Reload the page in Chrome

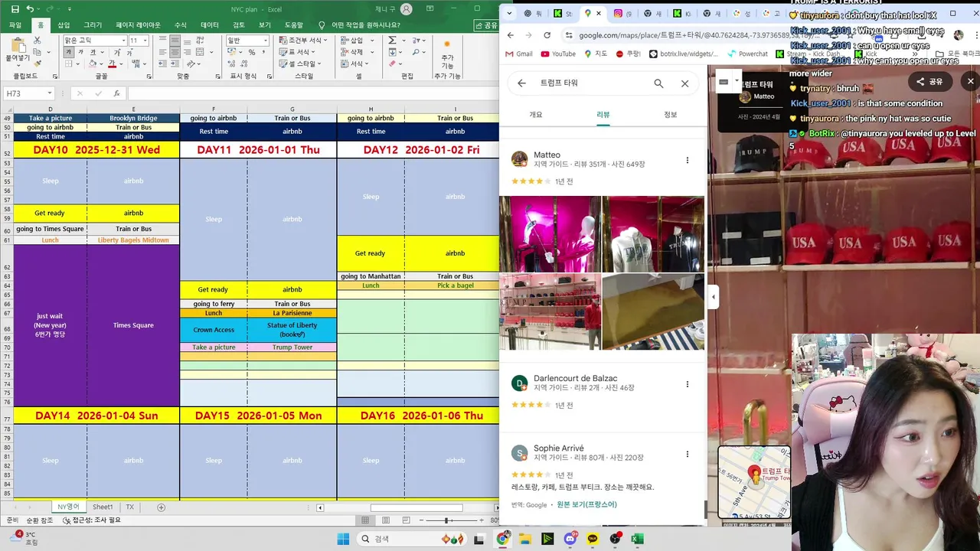(x=547, y=35)
